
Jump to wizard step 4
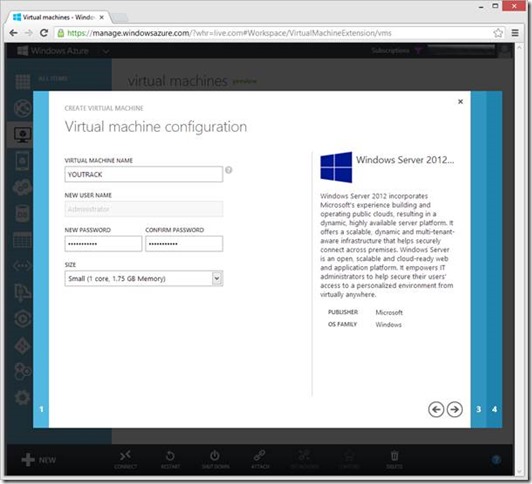(494, 409)
